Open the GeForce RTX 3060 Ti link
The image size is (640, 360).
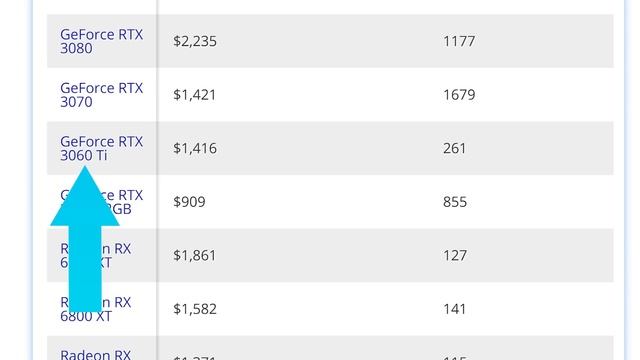[x=102, y=148]
